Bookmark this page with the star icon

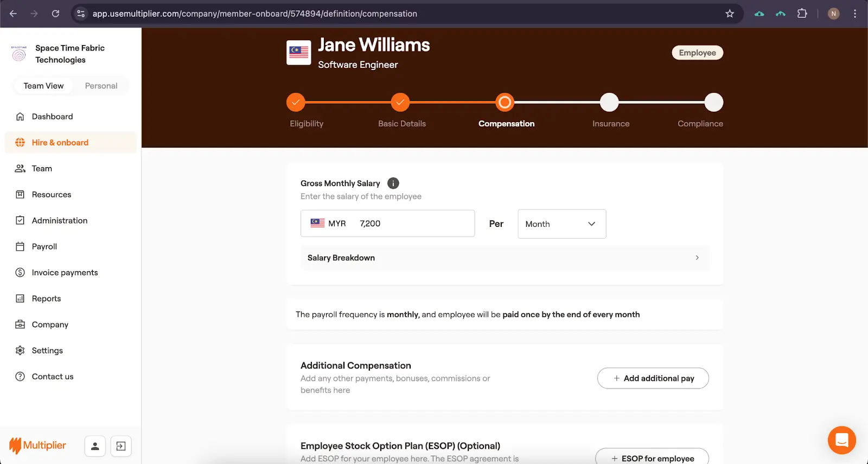730,14
